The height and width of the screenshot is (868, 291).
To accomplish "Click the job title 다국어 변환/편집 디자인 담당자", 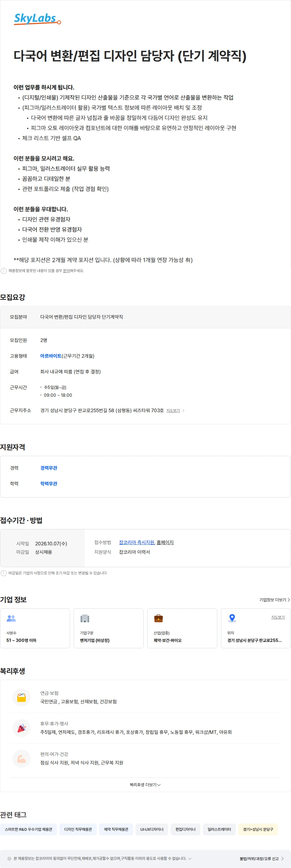I will click(130, 56).
